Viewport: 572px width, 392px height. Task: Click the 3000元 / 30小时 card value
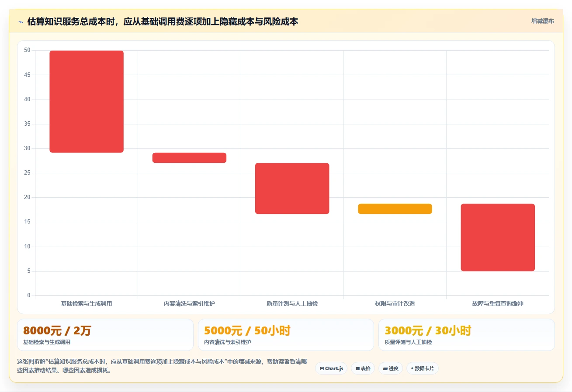[x=428, y=330]
